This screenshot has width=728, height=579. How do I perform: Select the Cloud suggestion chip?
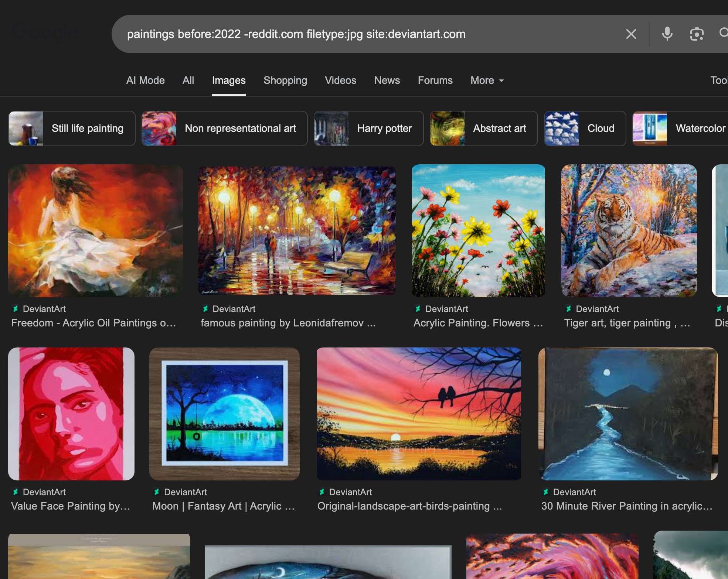(585, 128)
